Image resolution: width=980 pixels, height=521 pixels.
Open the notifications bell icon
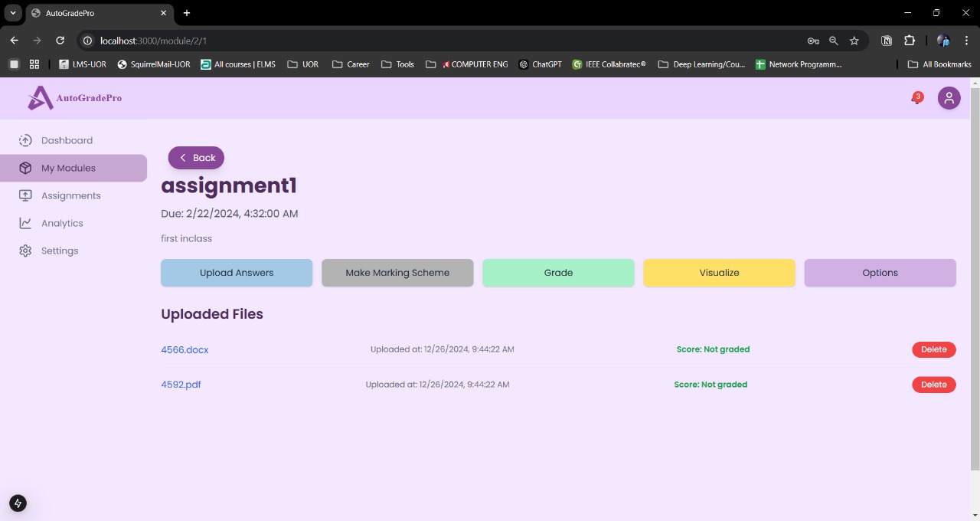[x=916, y=98]
